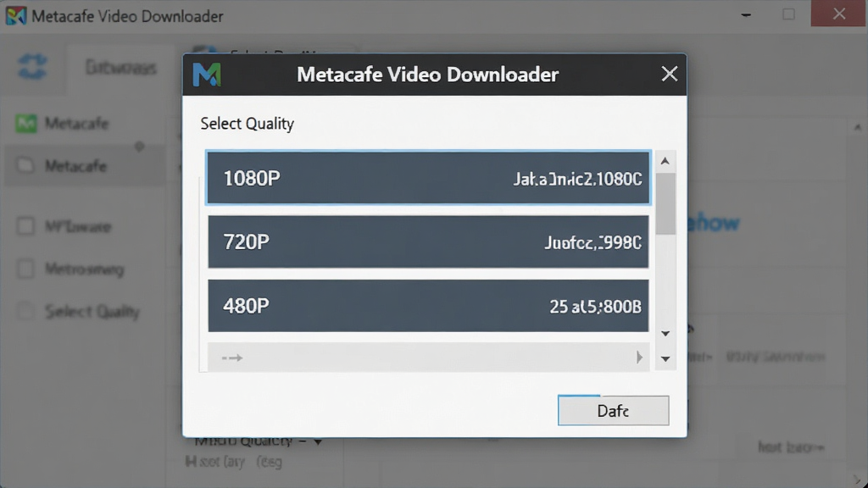Close the main application window
The height and width of the screenshot is (488, 868).
point(838,14)
